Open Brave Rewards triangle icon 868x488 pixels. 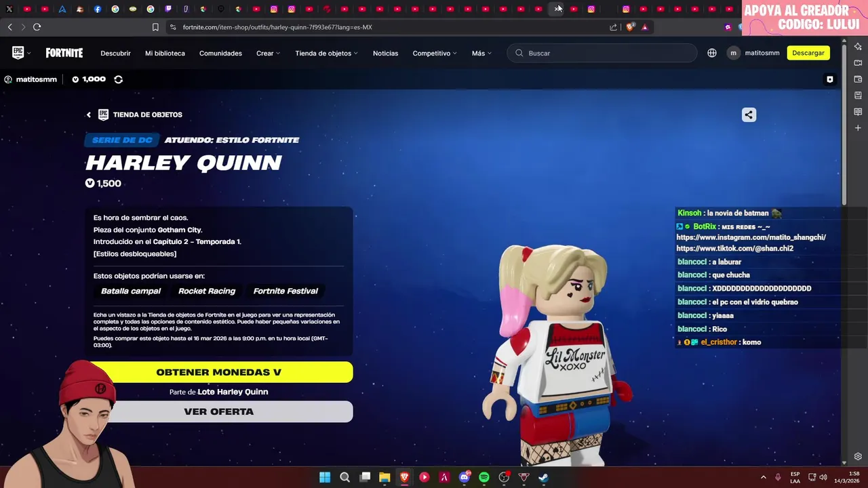(x=645, y=27)
